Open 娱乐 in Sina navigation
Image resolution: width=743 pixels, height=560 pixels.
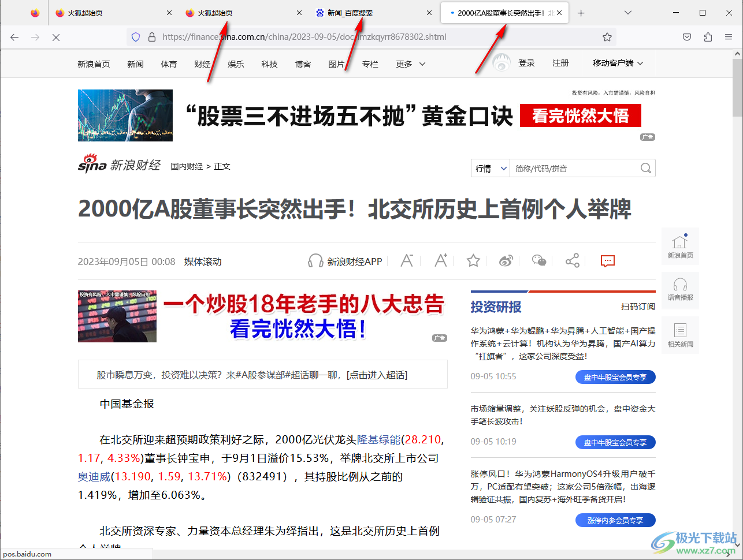236,64
